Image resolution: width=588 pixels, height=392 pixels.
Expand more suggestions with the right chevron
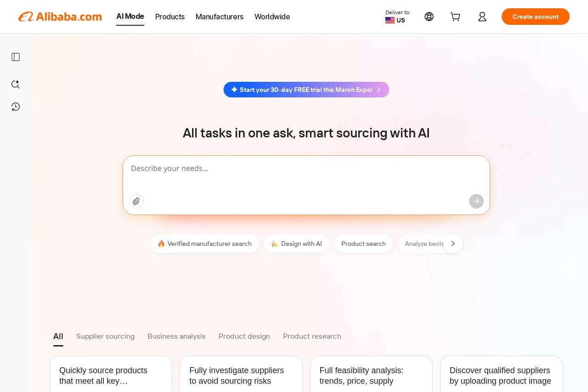coord(452,244)
